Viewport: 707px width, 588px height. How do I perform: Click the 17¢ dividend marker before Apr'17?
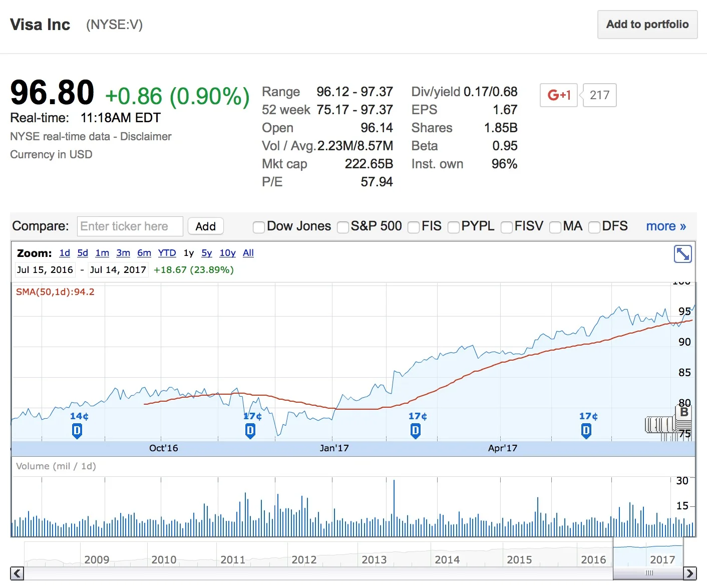(x=415, y=431)
